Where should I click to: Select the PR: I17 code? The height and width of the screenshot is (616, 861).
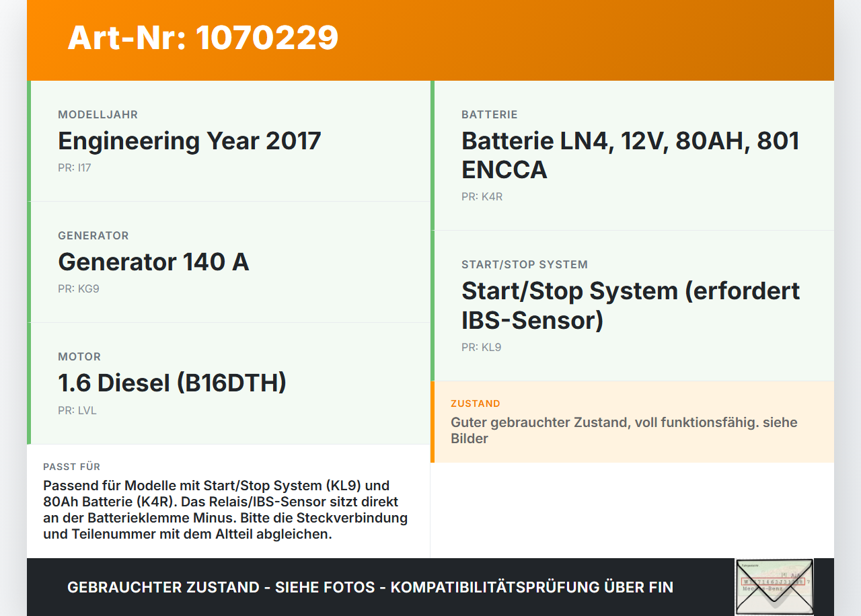74,167
